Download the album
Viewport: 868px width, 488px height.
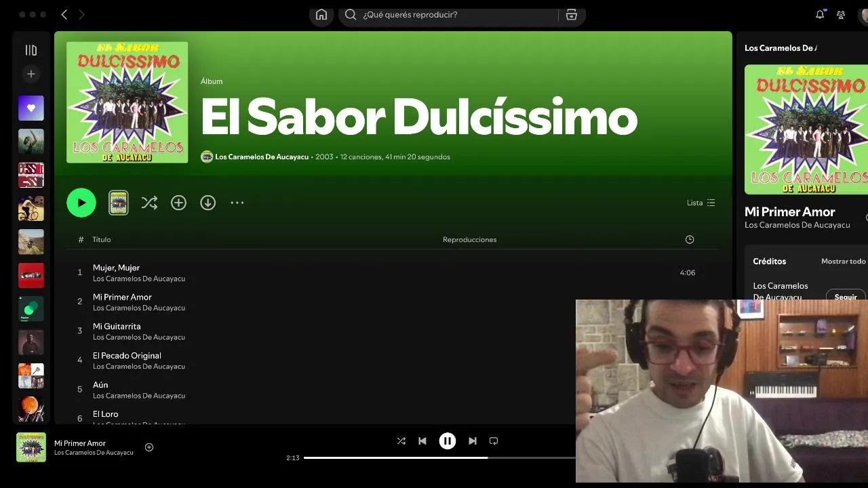tap(208, 203)
